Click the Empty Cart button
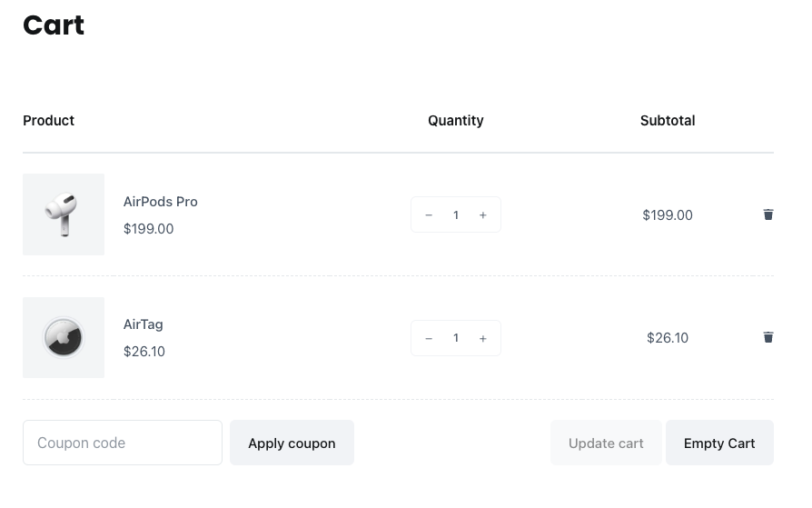The height and width of the screenshot is (508, 812). coord(720,443)
